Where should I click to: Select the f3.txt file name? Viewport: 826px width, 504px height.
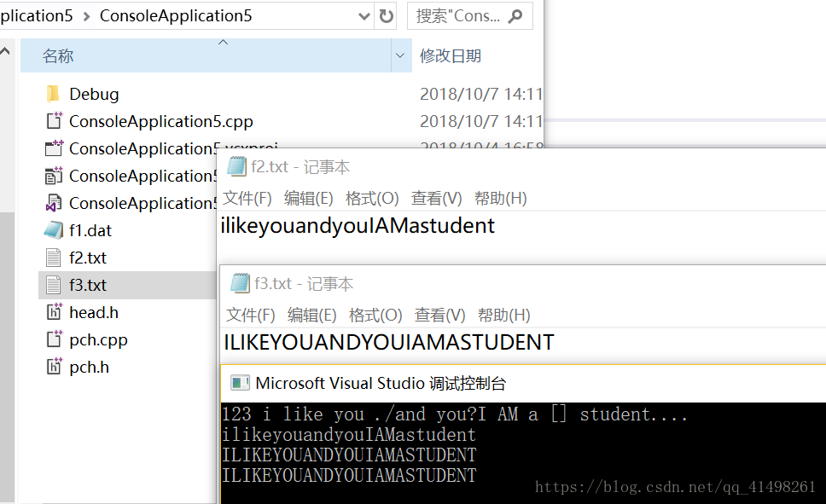point(87,285)
